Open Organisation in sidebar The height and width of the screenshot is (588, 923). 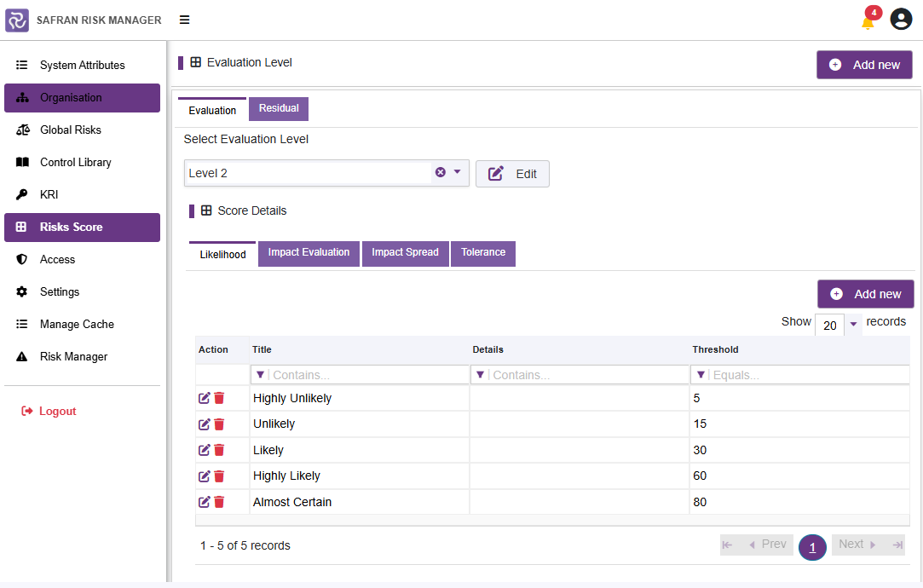coord(82,98)
